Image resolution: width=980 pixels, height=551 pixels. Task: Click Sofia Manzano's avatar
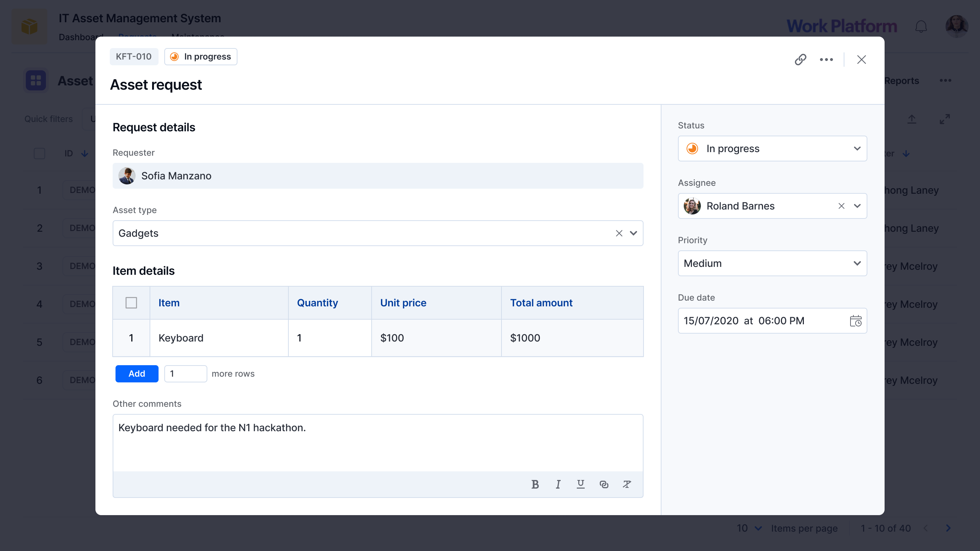click(x=127, y=176)
